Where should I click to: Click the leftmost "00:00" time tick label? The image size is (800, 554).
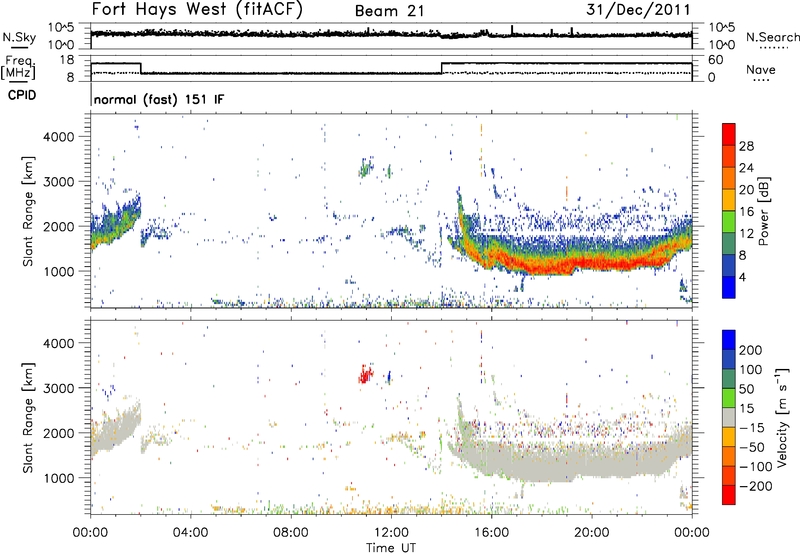(x=90, y=533)
